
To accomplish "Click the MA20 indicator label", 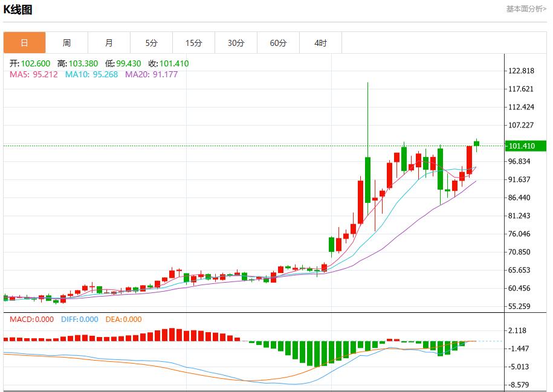I will tap(151, 74).
